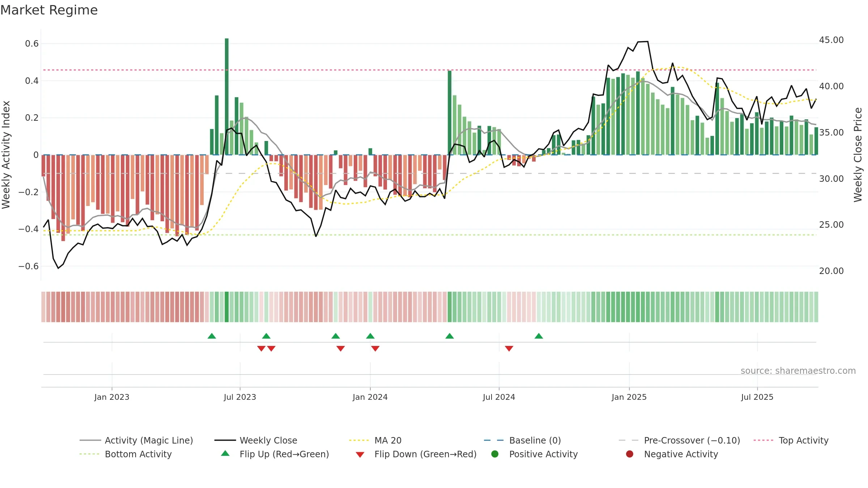Click the Jan 2023 axis label
Viewport: 868px width, 488px height.
click(x=112, y=397)
